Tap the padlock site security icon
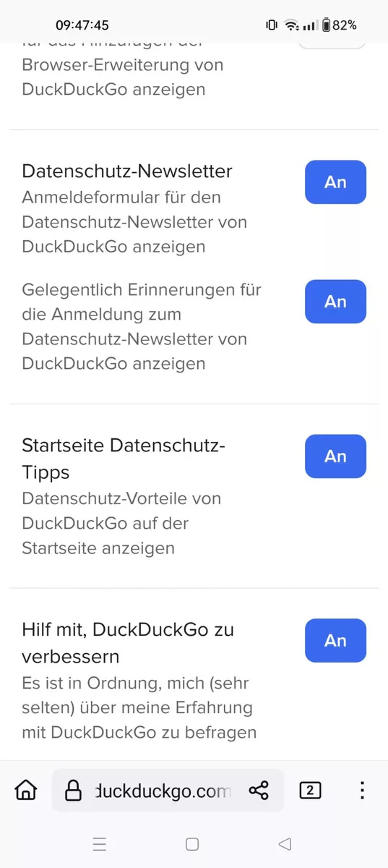 coord(73,791)
